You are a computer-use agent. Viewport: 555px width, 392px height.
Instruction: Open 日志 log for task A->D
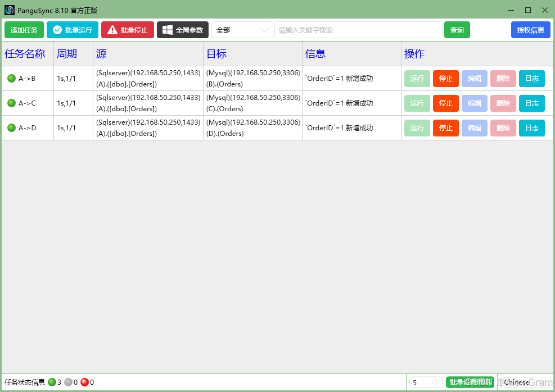click(532, 128)
